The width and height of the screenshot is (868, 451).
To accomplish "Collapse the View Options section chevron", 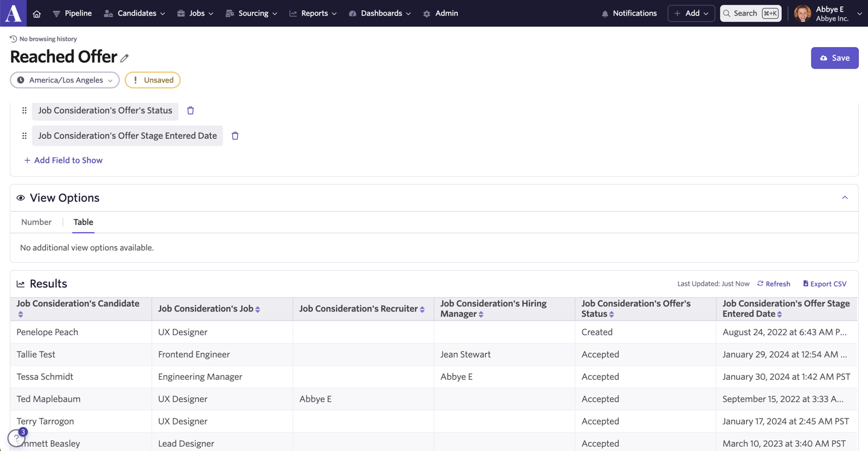I will tap(844, 198).
